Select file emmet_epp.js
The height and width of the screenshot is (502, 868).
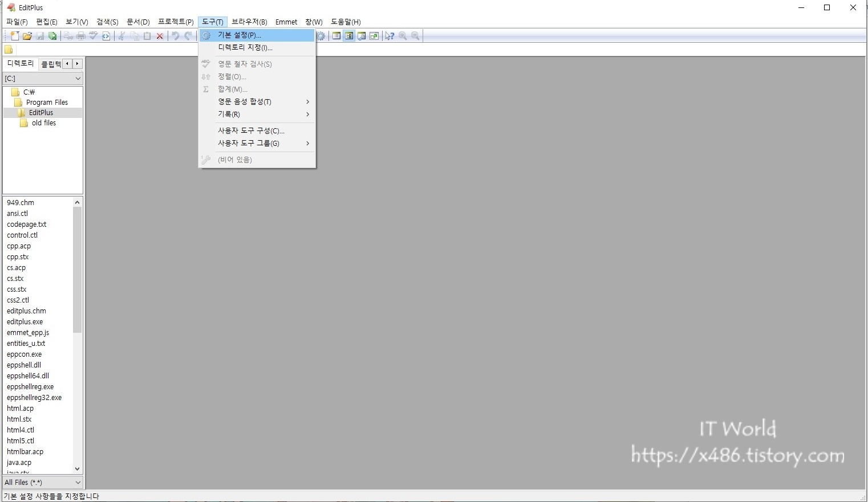pos(28,333)
